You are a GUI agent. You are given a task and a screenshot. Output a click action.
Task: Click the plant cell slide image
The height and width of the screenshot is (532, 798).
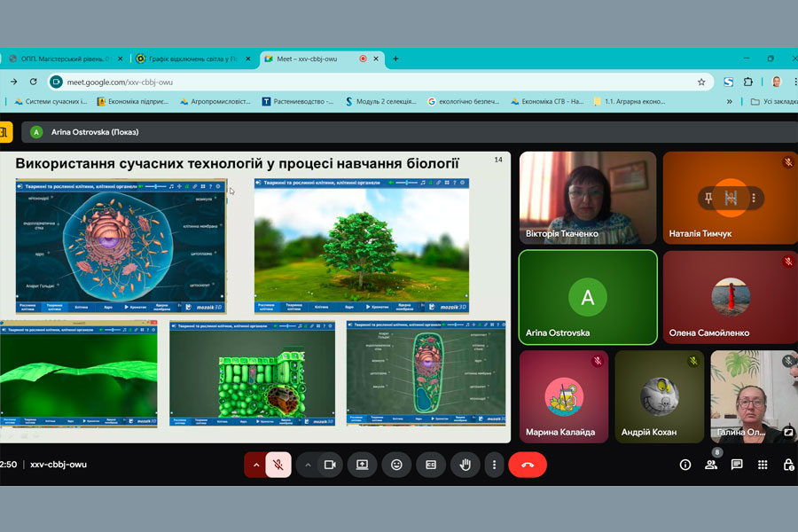426,373
